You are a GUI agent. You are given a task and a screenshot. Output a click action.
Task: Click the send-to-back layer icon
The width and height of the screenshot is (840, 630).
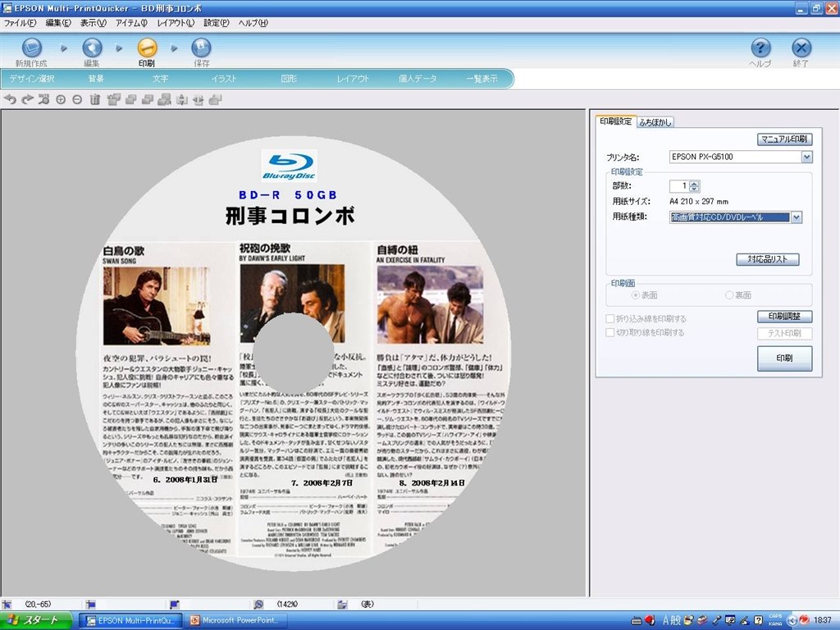point(164,99)
